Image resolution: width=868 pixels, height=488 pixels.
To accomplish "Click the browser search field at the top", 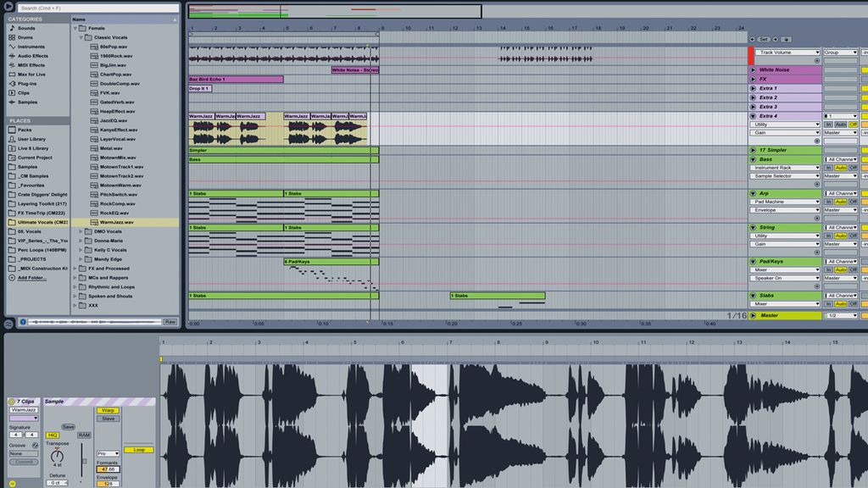I will (x=99, y=8).
